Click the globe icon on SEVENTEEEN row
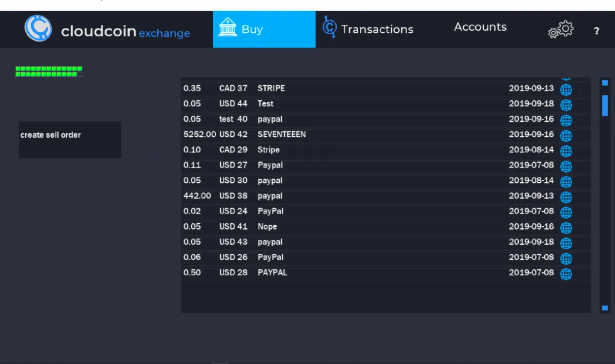Screen dimensions: 615x364 pyautogui.click(x=566, y=136)
